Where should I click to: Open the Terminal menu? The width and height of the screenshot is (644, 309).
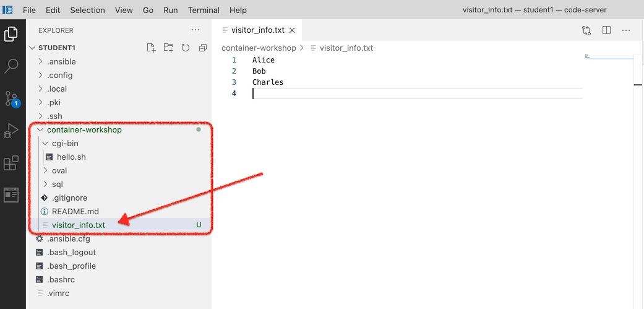click(204, 10)
